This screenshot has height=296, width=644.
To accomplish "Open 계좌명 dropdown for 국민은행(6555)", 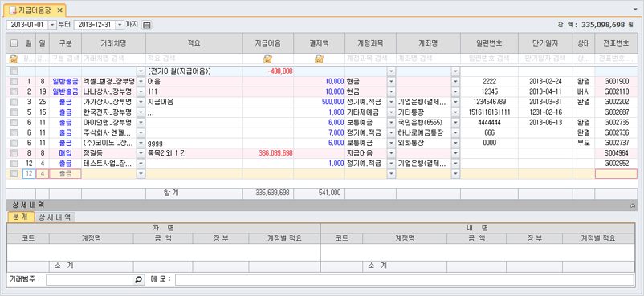I will (455, 123).
